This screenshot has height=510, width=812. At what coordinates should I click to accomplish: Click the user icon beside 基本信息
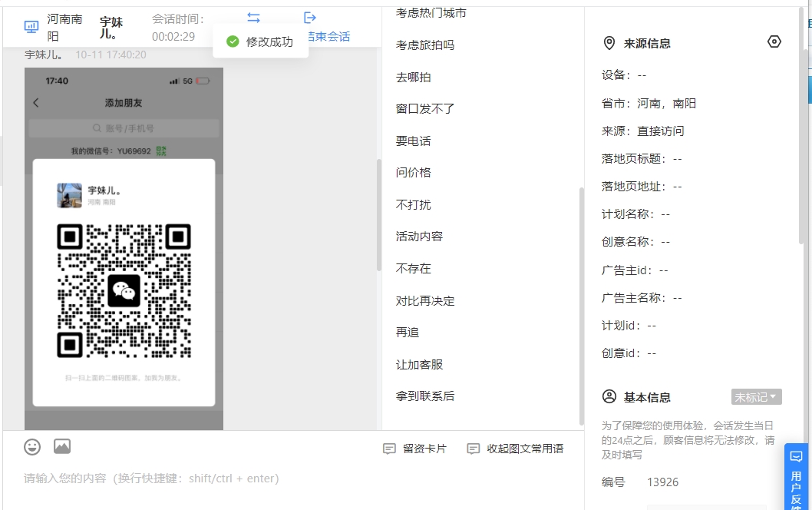609,396
